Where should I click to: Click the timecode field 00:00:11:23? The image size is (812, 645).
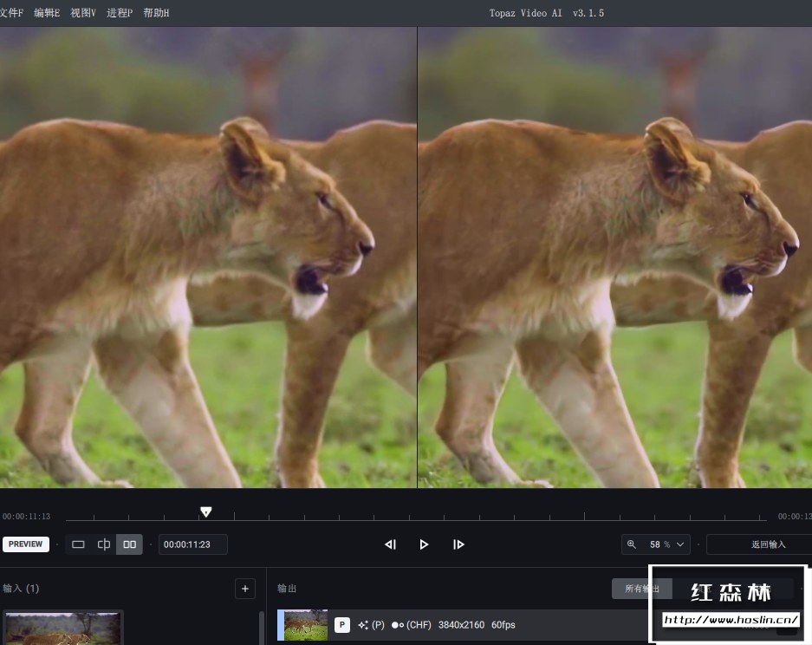coord(192,544)
